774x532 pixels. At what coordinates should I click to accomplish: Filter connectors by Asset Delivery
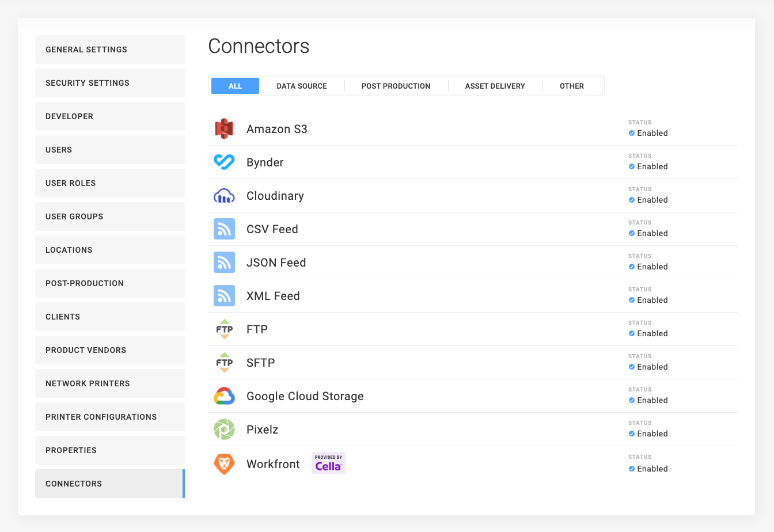tap(495, 86)
